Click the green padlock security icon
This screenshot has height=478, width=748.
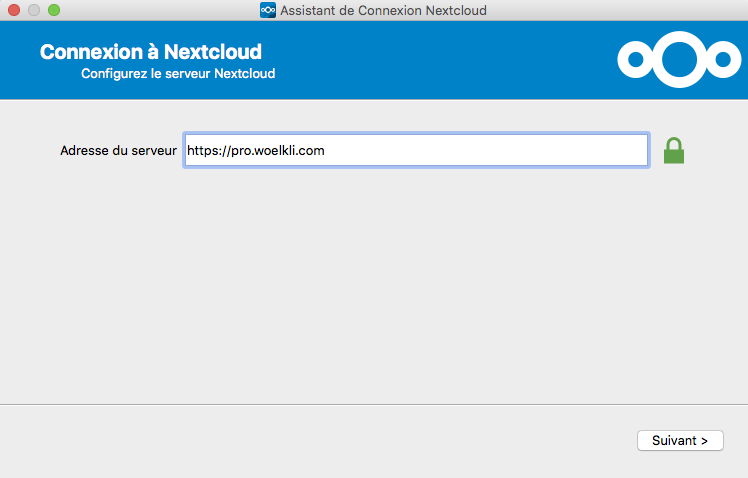pos(674,151)
